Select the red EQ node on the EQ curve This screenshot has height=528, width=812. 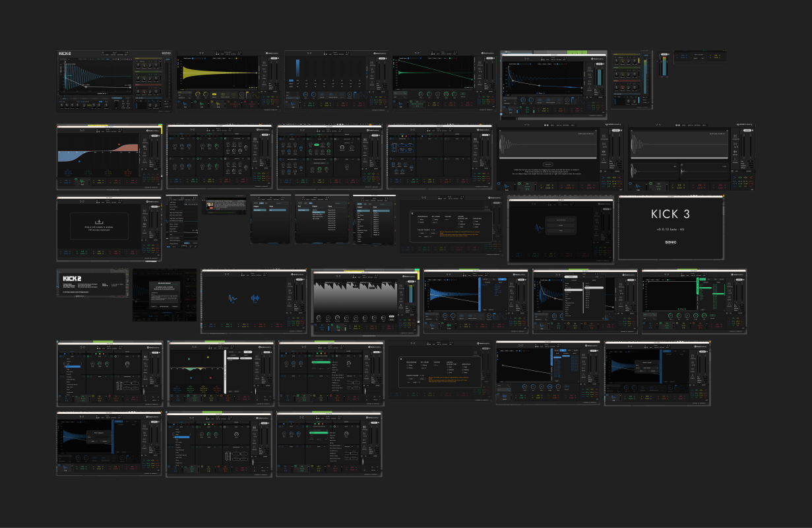pyautogui.click(x=119, y=145)
